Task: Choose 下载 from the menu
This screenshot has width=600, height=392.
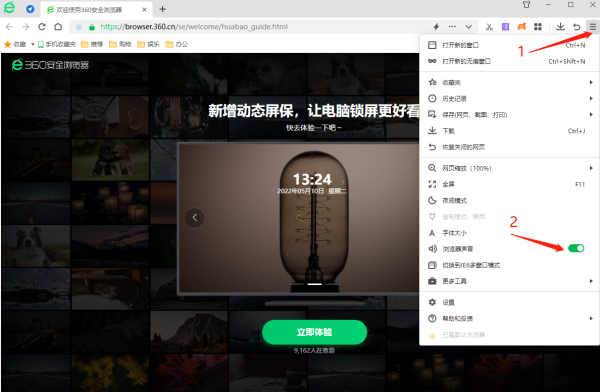Action: 509,131
